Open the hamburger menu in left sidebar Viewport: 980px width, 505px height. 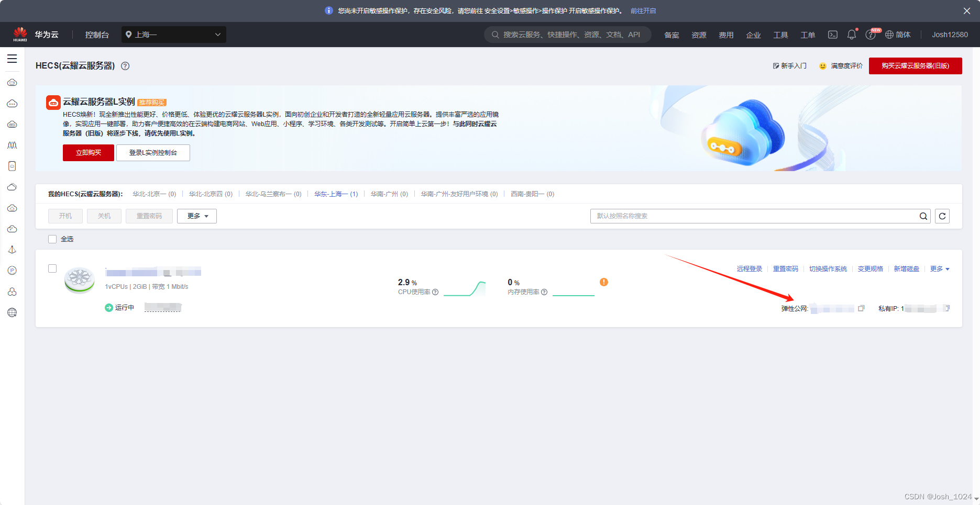click(x=12, y=59)
